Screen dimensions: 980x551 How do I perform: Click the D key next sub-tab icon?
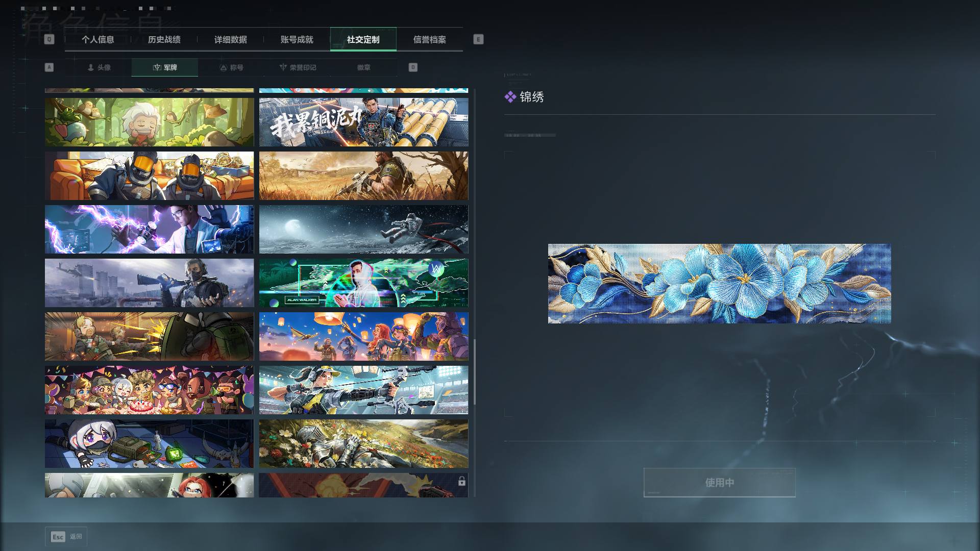coord(413,67)
